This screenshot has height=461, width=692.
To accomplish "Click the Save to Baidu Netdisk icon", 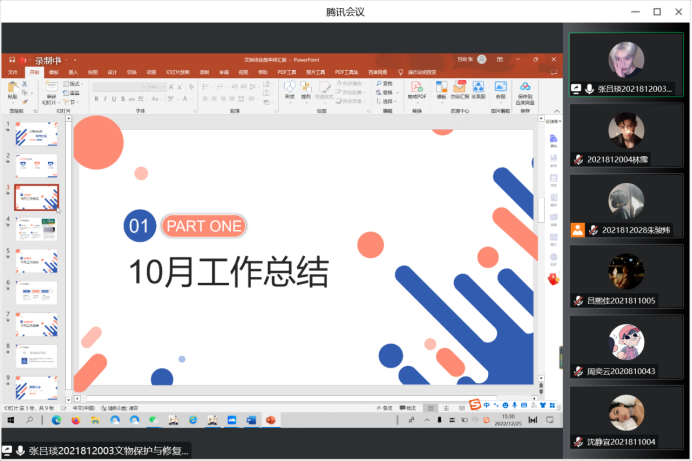I will pyautogui.click(x=525, y=93).
